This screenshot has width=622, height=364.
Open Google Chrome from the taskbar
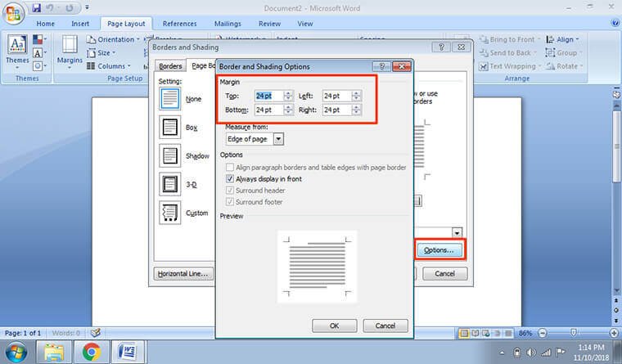click(x=91, y=352)
